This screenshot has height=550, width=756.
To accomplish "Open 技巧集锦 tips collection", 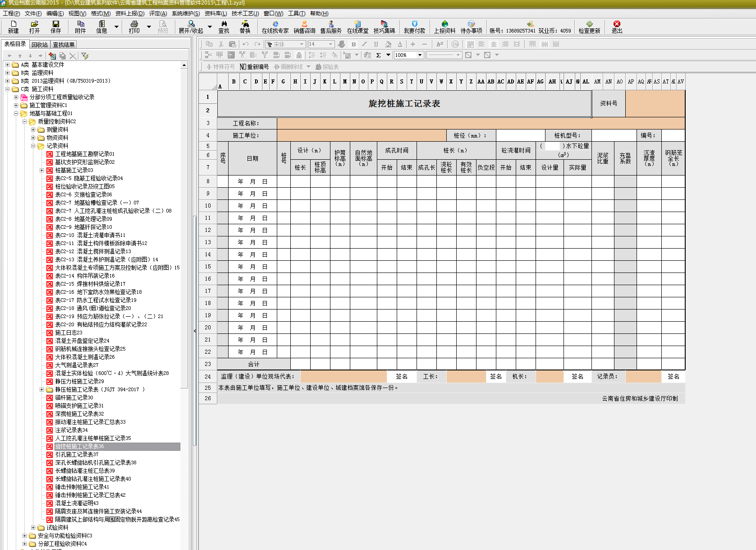I will point(384,27).
